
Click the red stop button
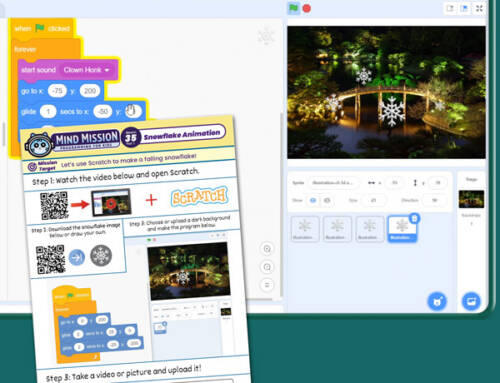click(x=307, y=8)
